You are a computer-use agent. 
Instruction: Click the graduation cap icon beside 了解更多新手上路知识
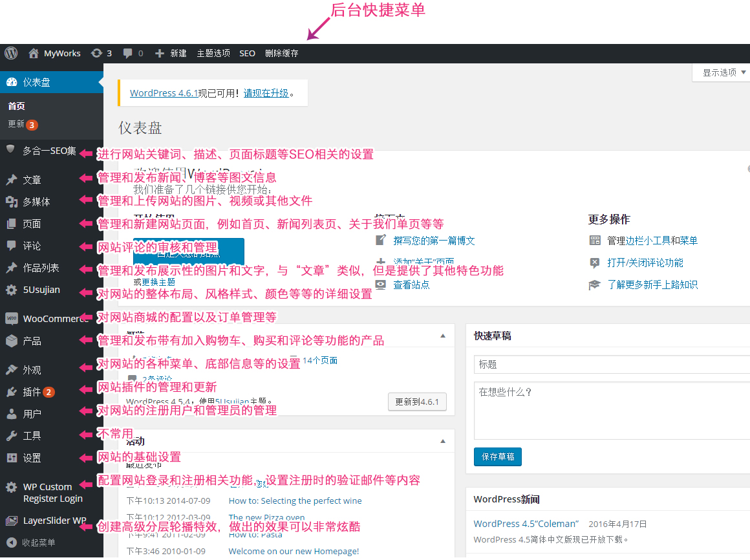point(595,285)
